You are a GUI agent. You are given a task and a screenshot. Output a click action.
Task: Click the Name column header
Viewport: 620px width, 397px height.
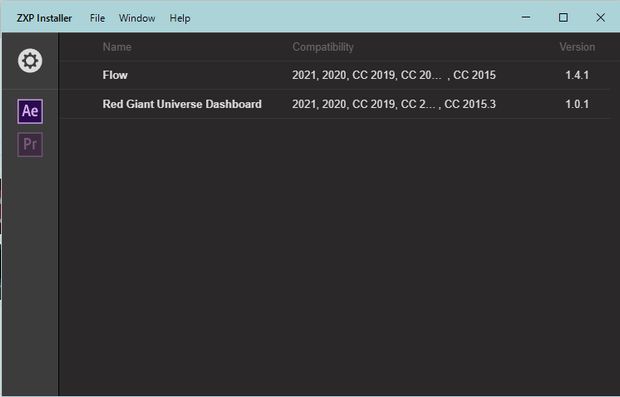(117, 47)
